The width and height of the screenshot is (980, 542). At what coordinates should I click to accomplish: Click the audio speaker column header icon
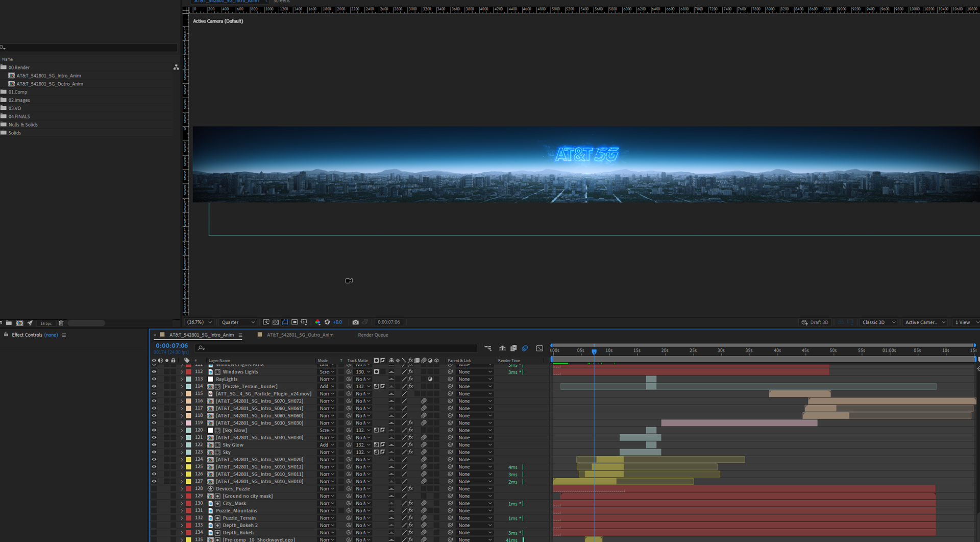click(x=160, y=361)
